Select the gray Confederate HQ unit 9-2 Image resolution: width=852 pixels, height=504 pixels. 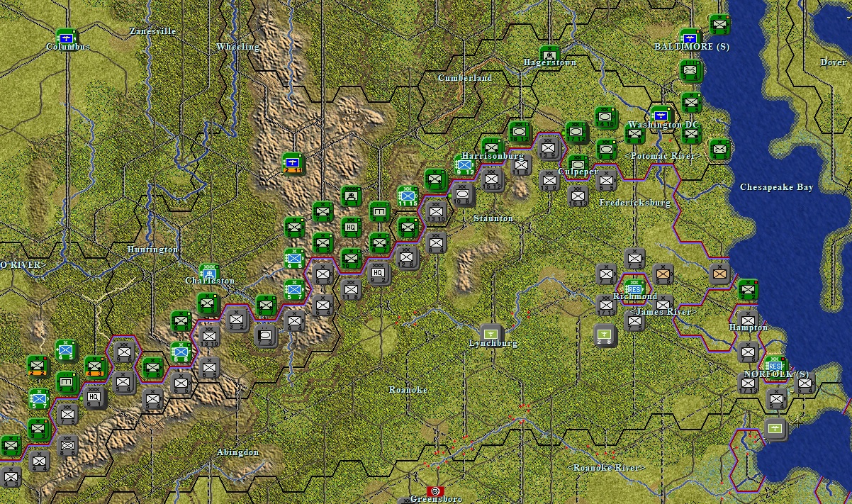pos(379,272)
